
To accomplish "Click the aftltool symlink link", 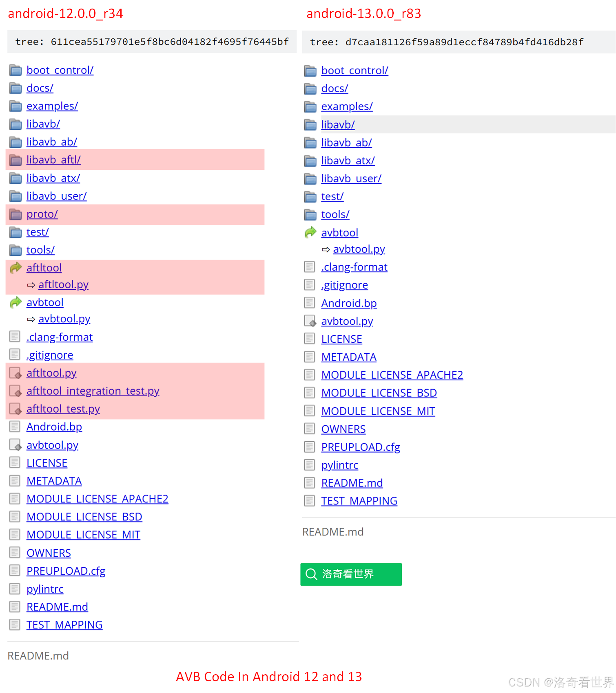I will 44,268.
